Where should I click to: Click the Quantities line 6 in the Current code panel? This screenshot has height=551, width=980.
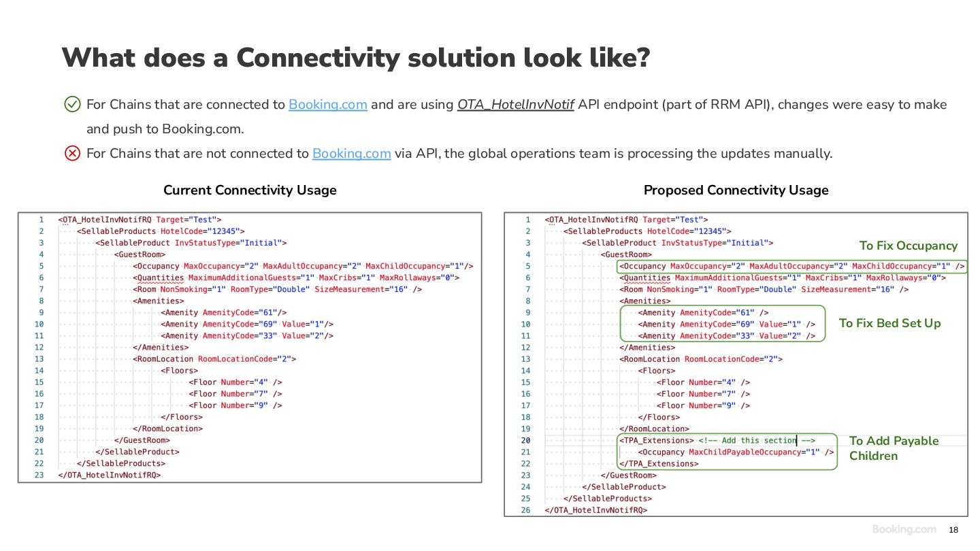[x=296, y=278]
